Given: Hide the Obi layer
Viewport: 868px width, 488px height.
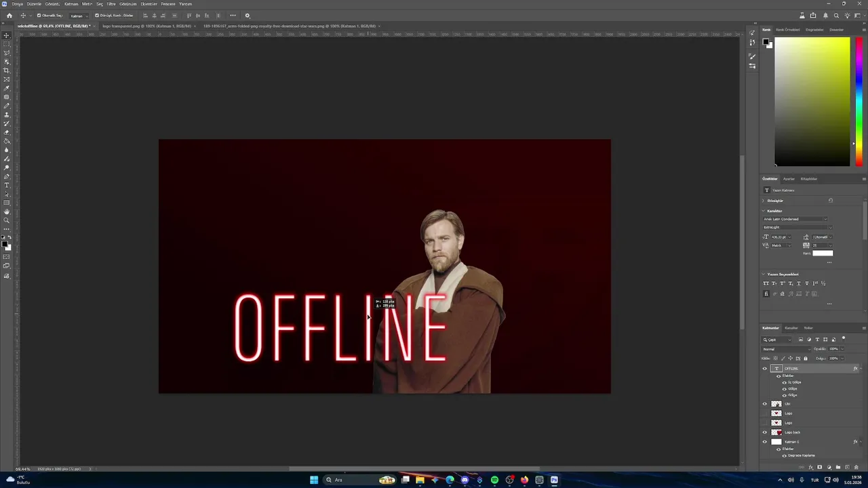Looking at the screenshot, I should tap(765, 404).
